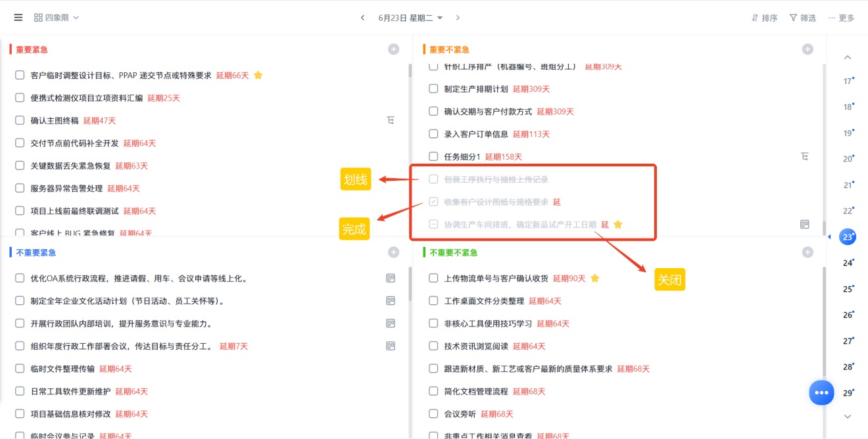
Task: Open task 简化文档管理流程
Action: tap(476, 391)
